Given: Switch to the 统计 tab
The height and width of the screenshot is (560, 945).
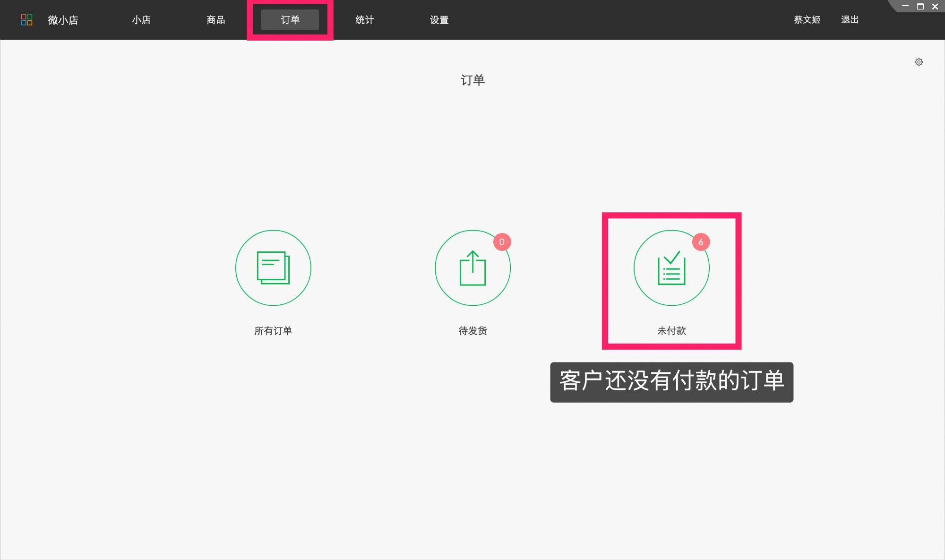Looking at the screenshot, I should pos(364,19).
